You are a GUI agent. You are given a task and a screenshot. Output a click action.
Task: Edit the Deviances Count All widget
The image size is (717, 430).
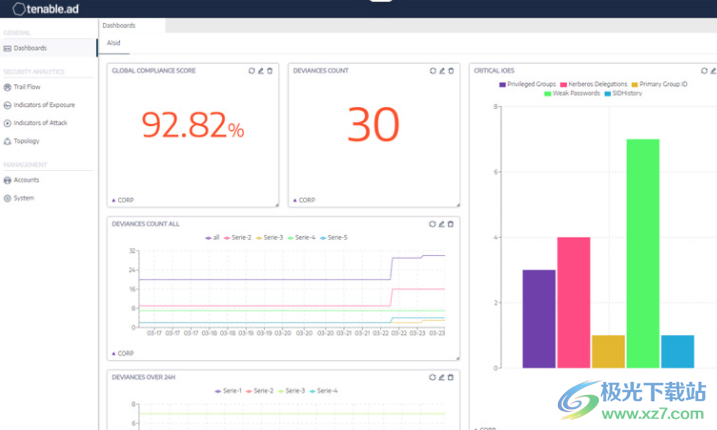coord(441,224)
